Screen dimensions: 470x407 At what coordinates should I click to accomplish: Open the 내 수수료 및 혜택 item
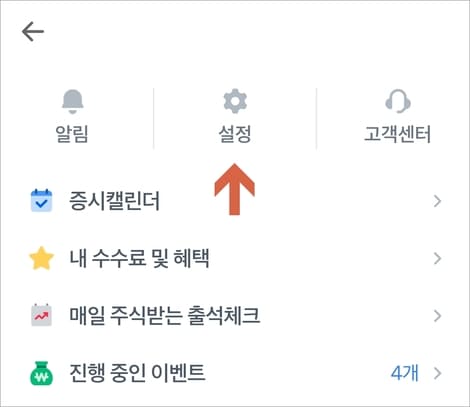tap(235, 258)
